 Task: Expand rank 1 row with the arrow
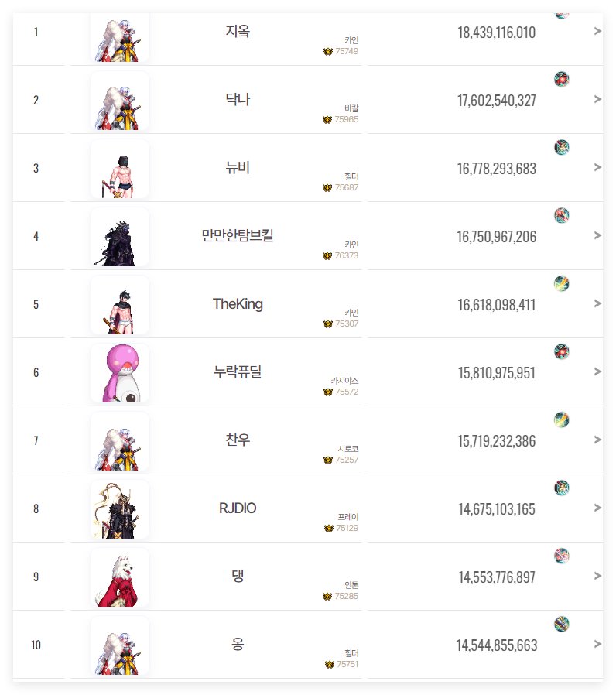point(597,31)
